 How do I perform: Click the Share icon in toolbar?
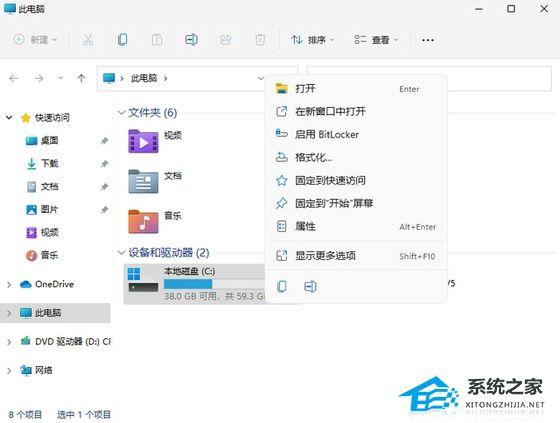pyautogui.click(x=226, y=40)
